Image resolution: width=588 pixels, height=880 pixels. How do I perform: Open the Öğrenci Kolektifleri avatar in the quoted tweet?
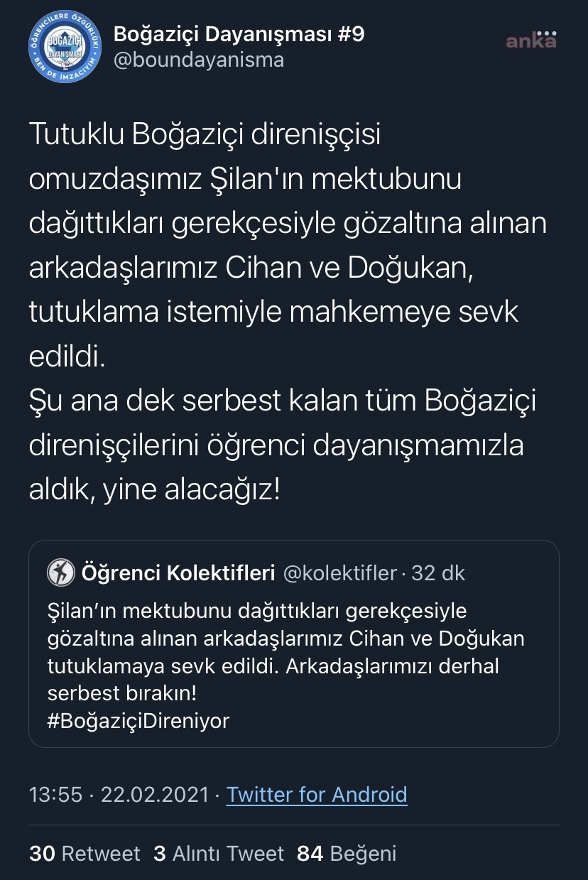[61, 572]
